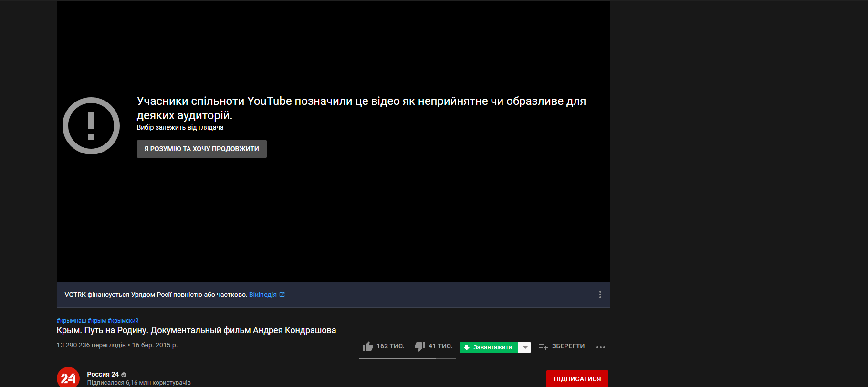
Task: Click the 'Підписалося 6,16 млн користувачів' subscriber text
Action: [x=139, y=383]
